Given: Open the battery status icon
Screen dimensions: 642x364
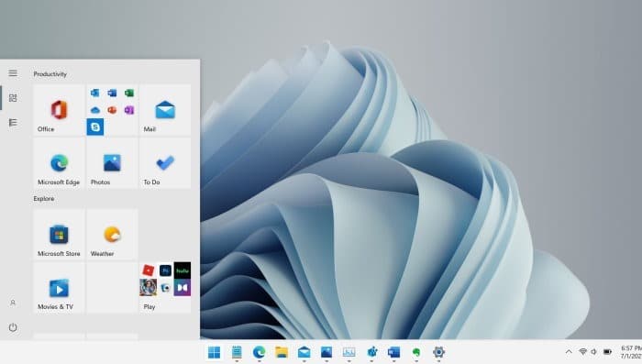Looking at the screenshot, I should coord(607,352).
